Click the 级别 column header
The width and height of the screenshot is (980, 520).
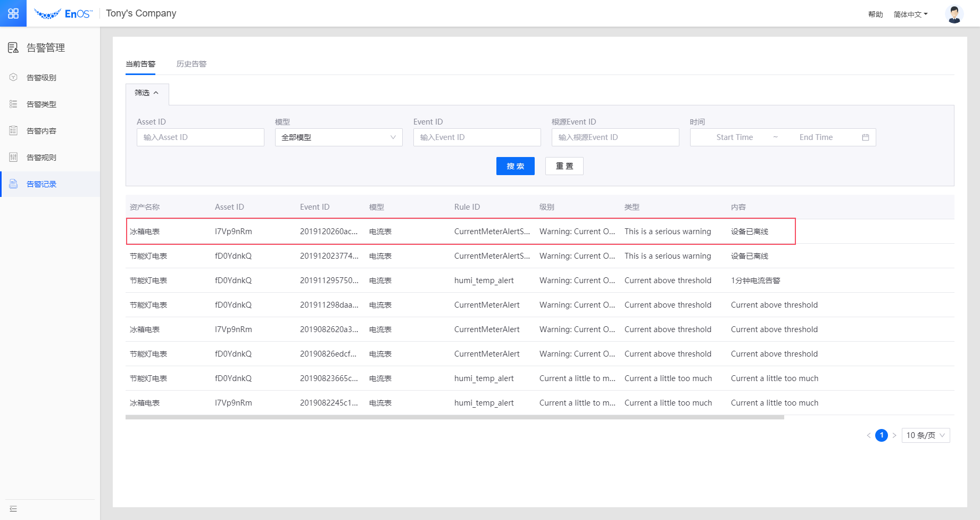pyautogui.click(x=547, y=207)
